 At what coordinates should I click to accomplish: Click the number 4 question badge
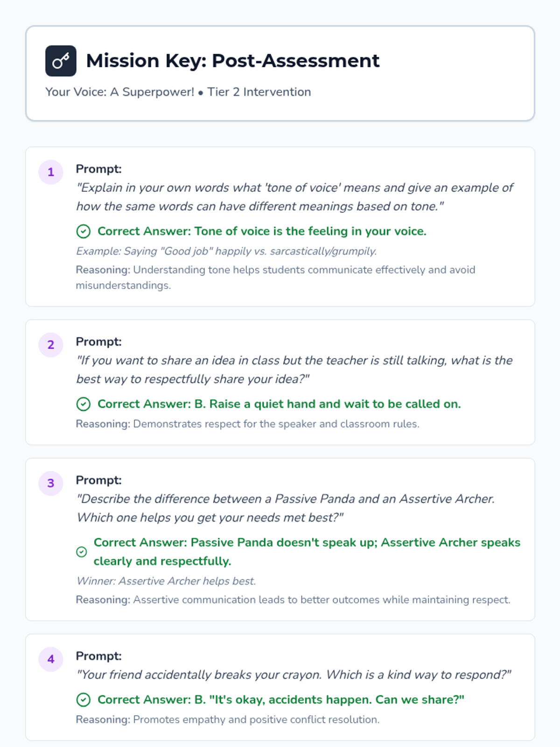click(x=51, y=659)
